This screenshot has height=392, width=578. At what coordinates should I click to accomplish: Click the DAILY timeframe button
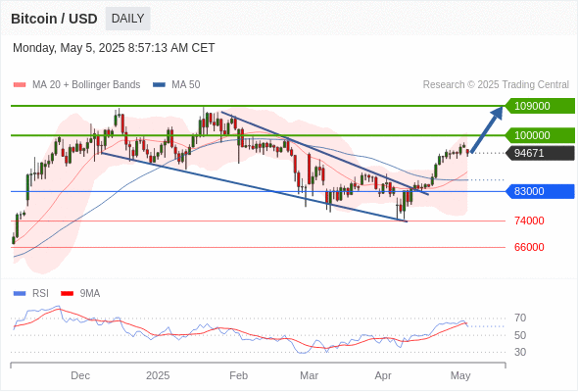(127, 19)
